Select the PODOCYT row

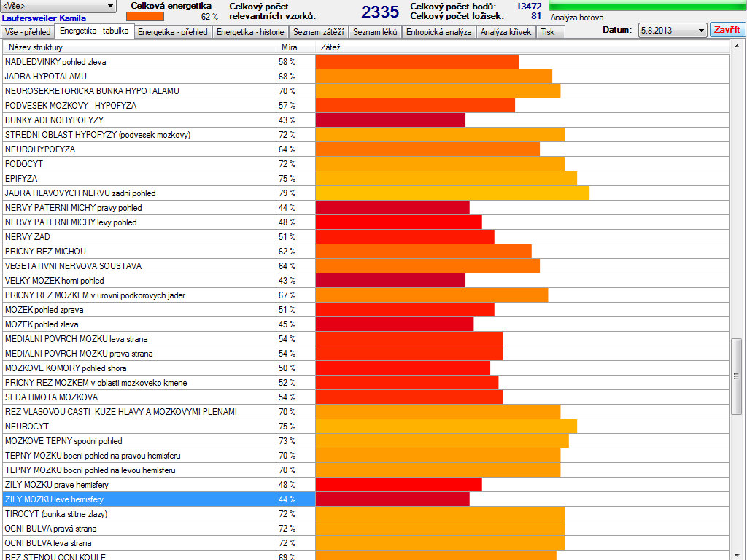coord(366,164)
